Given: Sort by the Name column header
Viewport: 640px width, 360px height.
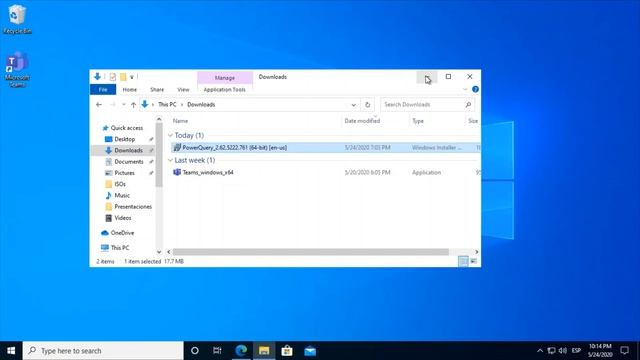Looking at the screenshot, I should coord(180,121).
